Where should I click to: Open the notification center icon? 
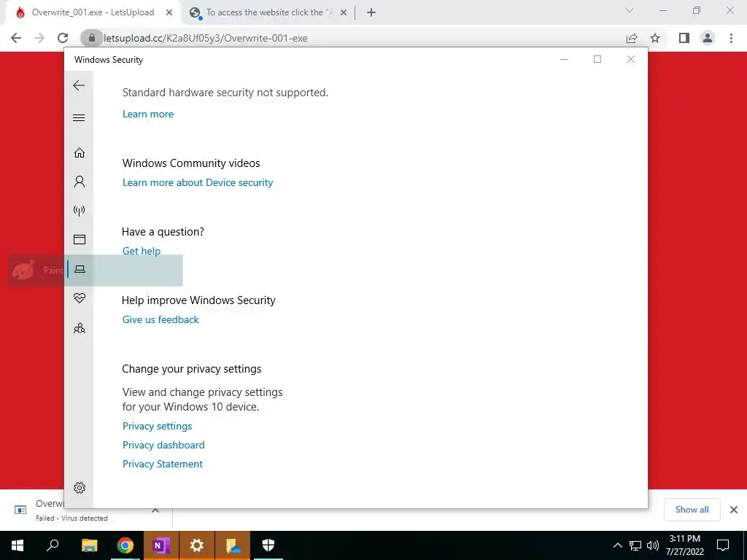tap(723, 545)
